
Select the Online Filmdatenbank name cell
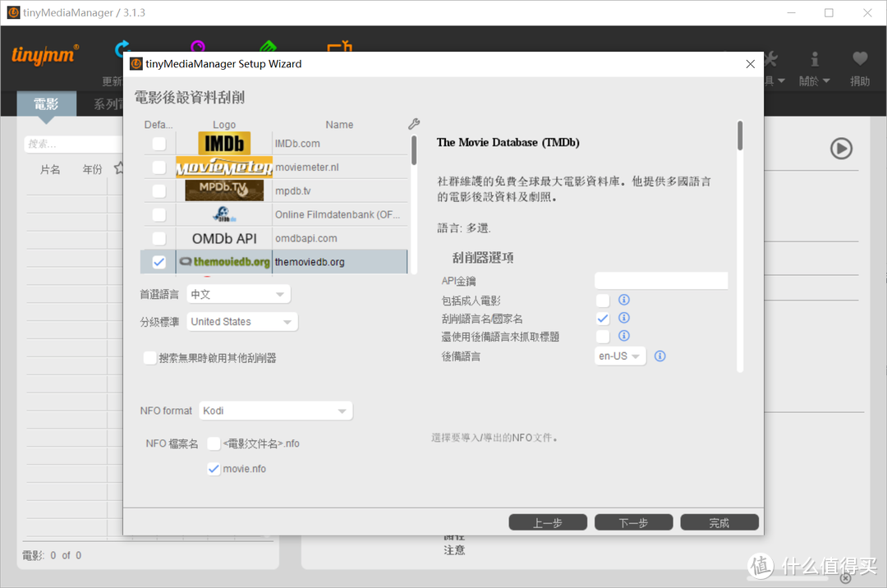coord(339,215)
